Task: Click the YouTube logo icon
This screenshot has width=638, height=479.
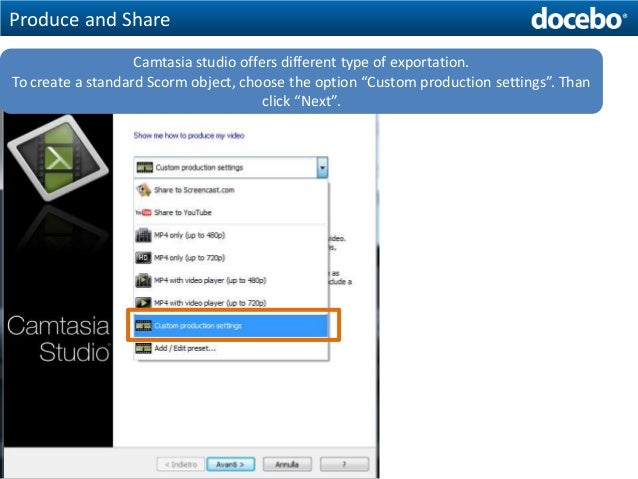Action: tap(143, 212)
